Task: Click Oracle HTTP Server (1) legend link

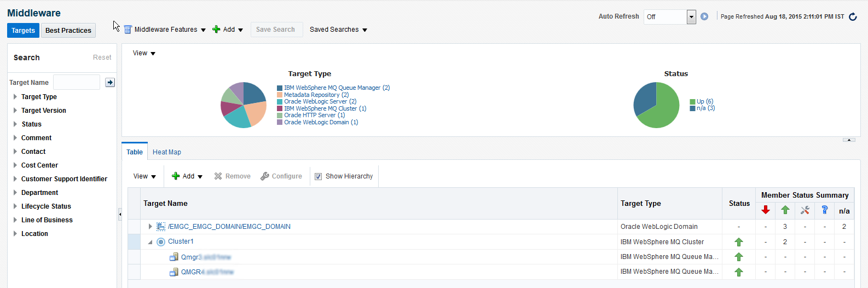Action: click(x=314, y=115)
